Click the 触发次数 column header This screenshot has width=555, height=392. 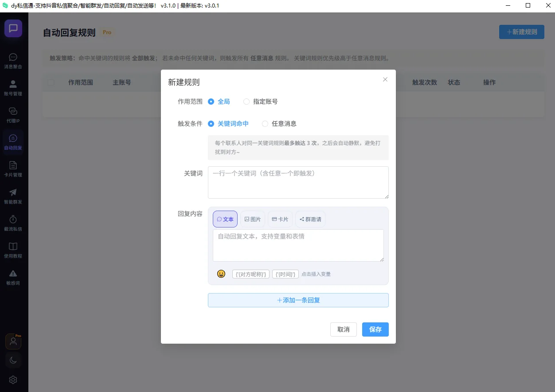pos(425,82)
